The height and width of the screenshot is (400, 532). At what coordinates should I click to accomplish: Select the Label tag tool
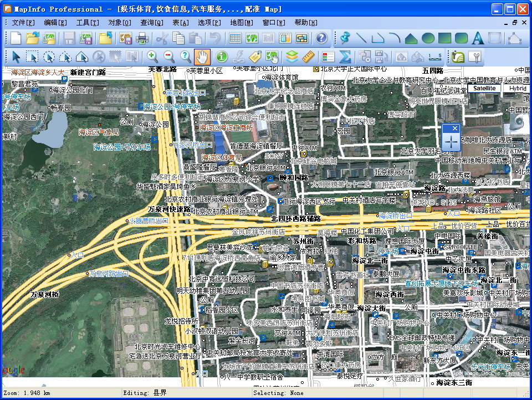255,57
